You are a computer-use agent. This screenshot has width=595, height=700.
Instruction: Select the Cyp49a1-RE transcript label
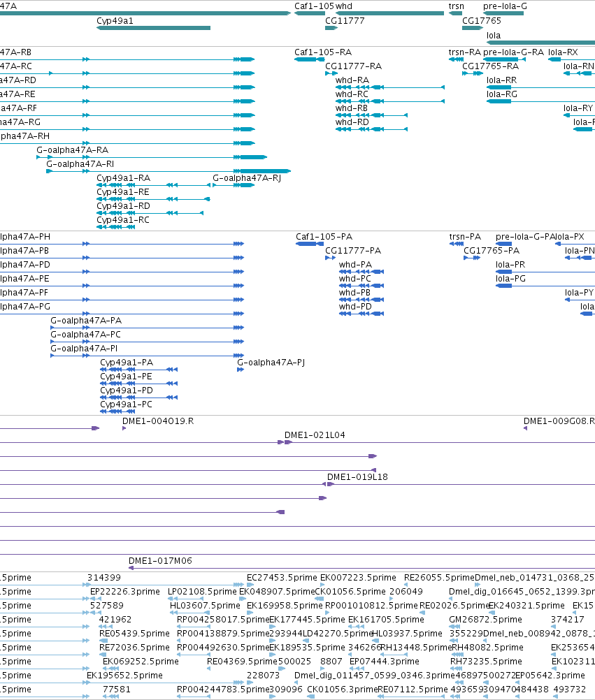(123, 192)
